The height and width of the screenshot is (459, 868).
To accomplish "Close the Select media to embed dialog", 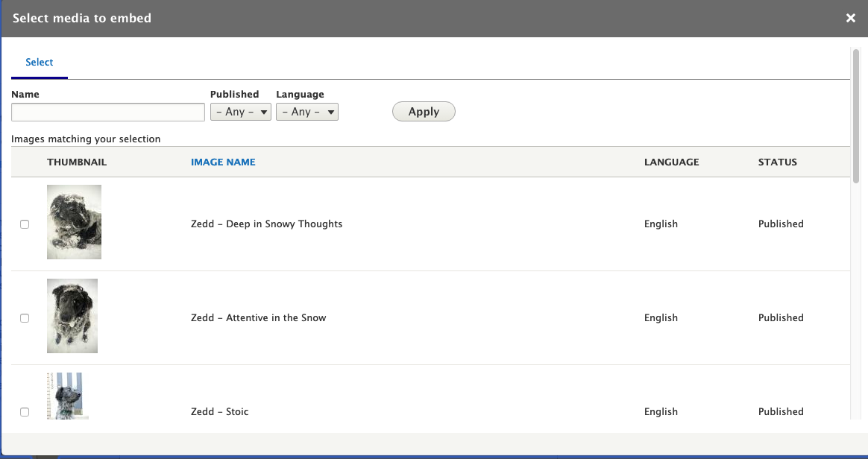I will [851, 18].
